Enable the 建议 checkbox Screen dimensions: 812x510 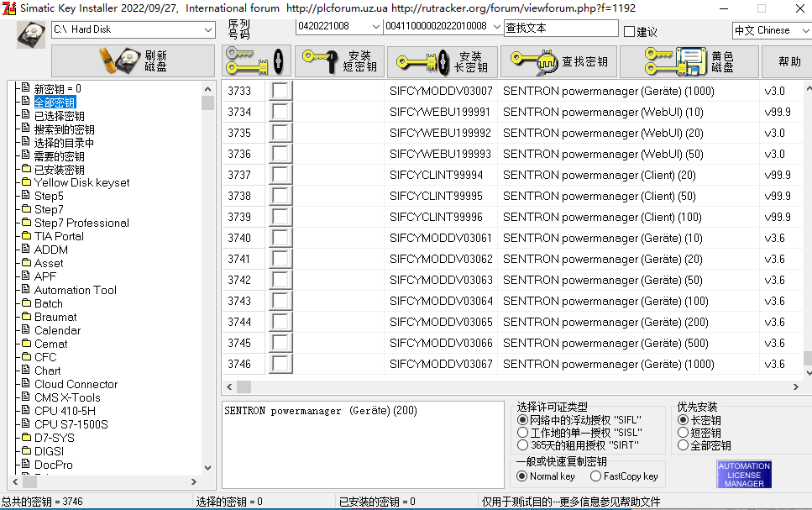pyautogui.click(x=630, y=32)
